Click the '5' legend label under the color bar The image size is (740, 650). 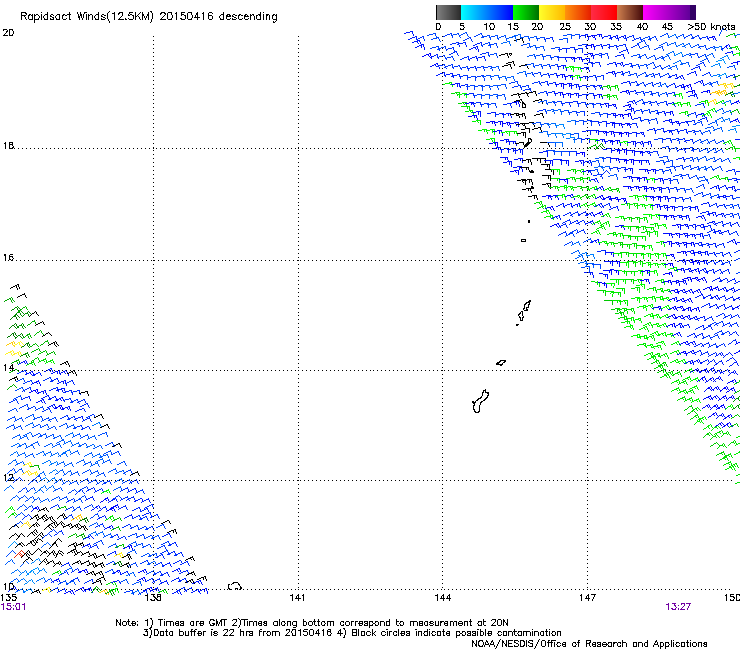pyautogui.click(x=462, y=27)
